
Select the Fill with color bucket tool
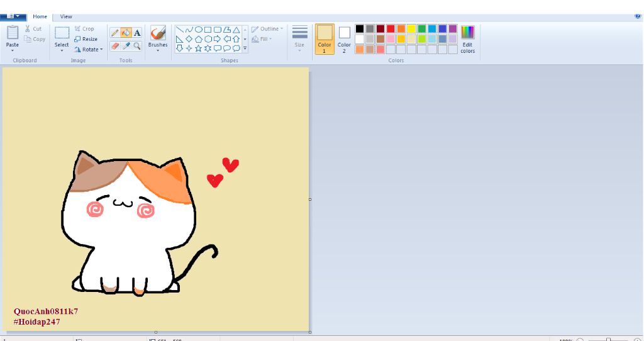tap(126, 33)
